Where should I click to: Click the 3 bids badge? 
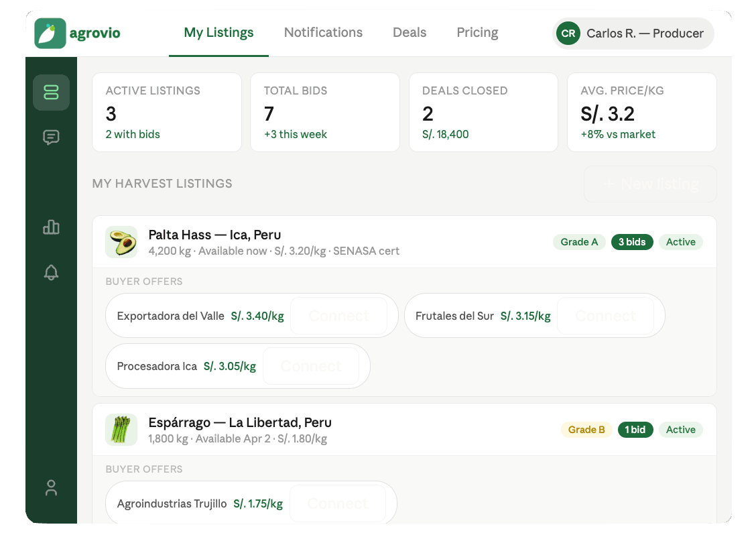tap(632, 242)
